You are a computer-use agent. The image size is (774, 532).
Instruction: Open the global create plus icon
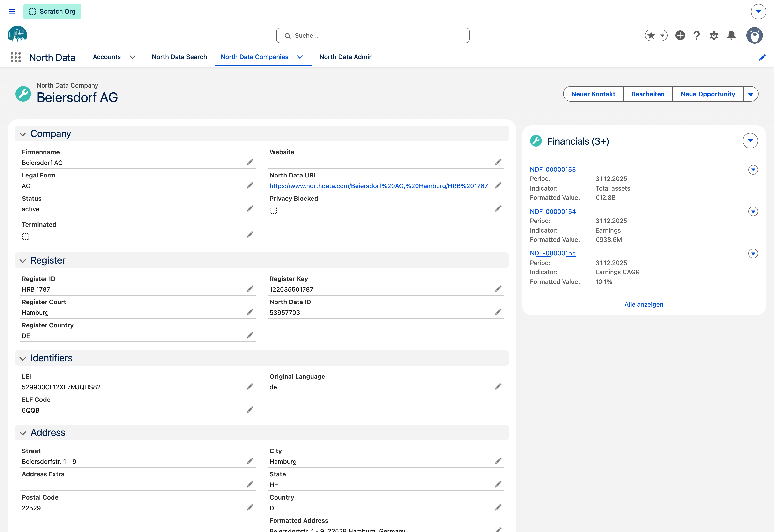(680, 35)
